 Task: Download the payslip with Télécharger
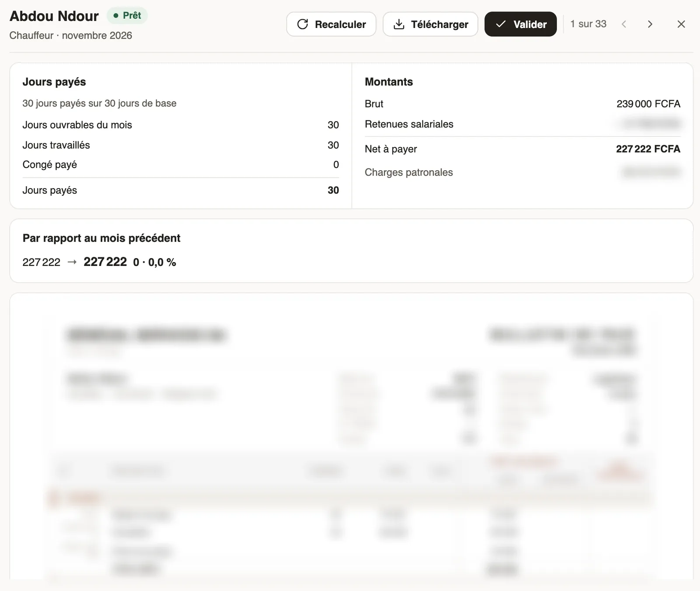tap(430, 24)
